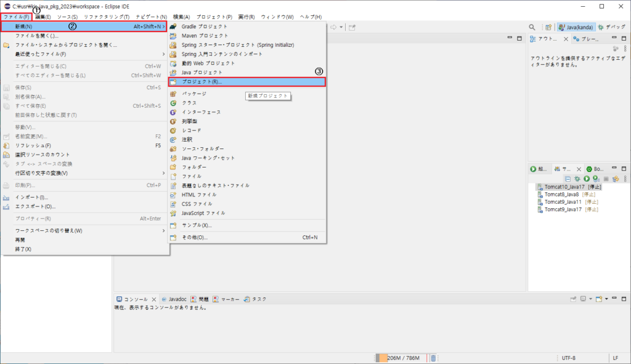The height and width of the screenshot is (364, 631).
Task: Maximize the console panel
Action: 624,299
